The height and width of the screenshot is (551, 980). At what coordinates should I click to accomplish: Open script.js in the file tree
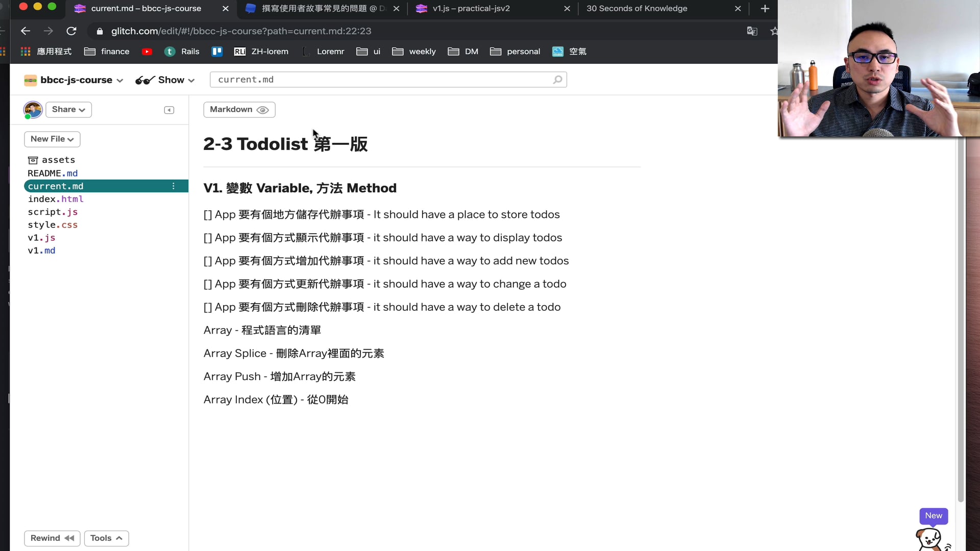point(53,212)
